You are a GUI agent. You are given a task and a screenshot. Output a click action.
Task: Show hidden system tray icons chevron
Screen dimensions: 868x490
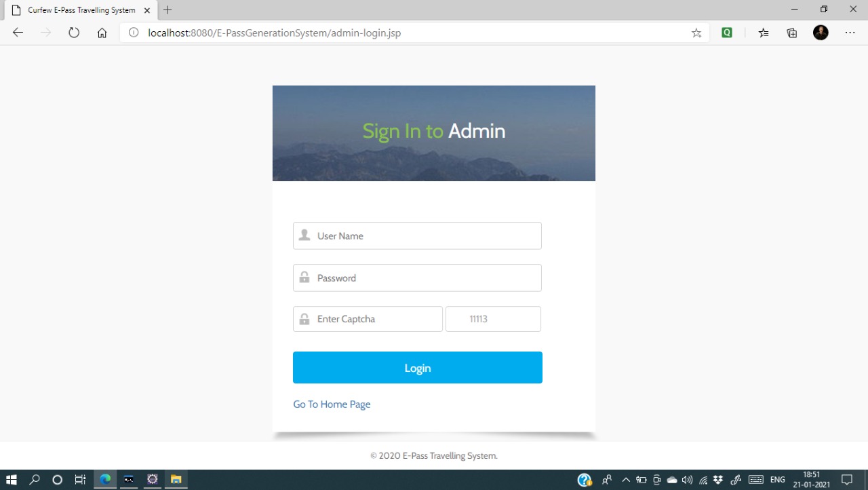pos(626,480)
